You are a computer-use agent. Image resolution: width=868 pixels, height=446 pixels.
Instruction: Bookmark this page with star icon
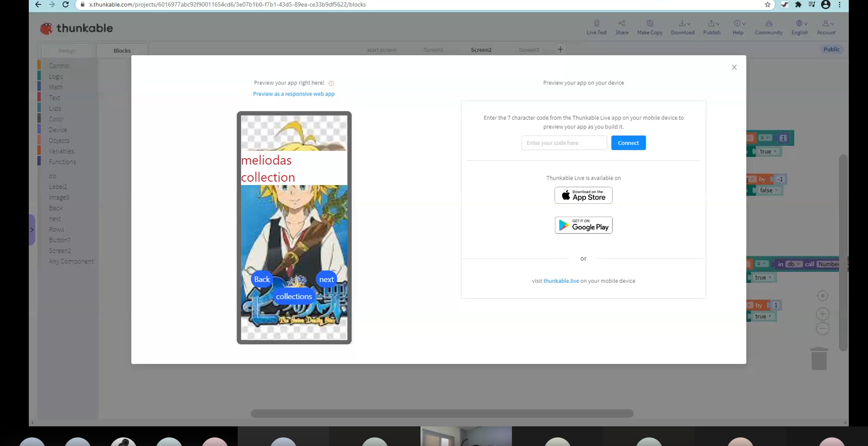pyautogui.click(x=767, y=5)
